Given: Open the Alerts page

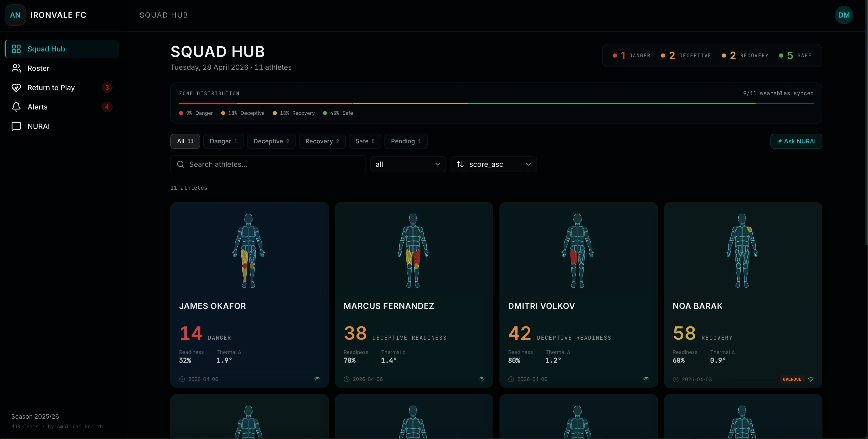Looking at the screenshot, I should coord(62,107).
